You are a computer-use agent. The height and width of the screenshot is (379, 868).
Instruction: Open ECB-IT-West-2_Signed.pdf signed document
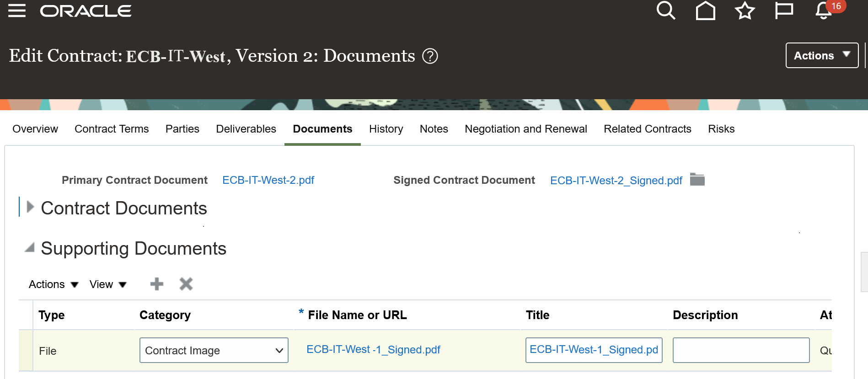[x=616, y=180]
